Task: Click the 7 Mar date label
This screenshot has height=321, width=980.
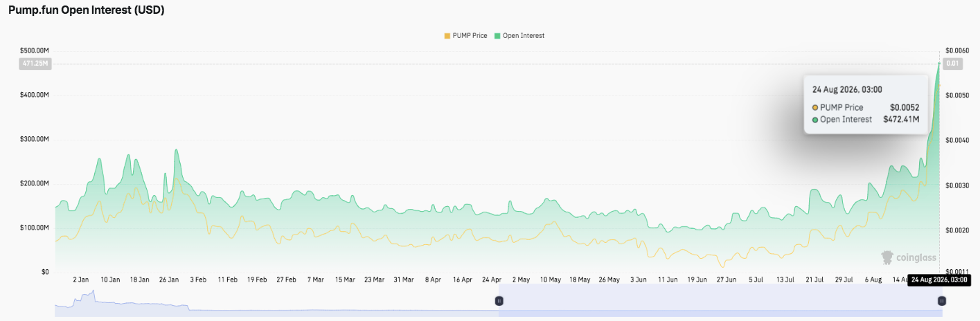Action: click(315, 280)
